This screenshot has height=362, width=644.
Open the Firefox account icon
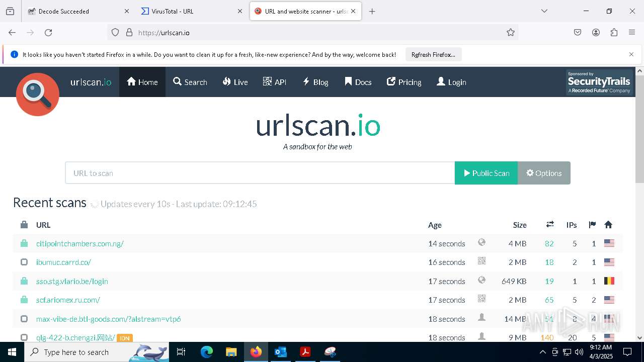(x=596, y=33)
